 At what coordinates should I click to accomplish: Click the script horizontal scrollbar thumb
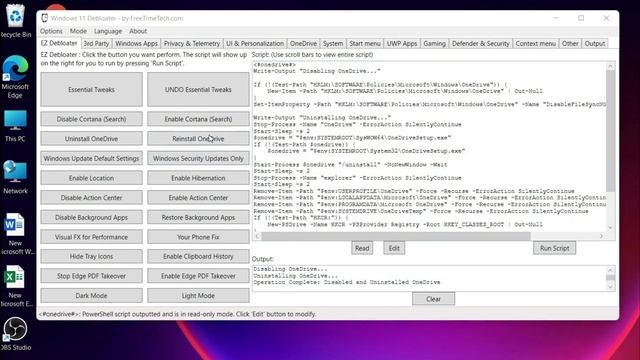point(396,236)
